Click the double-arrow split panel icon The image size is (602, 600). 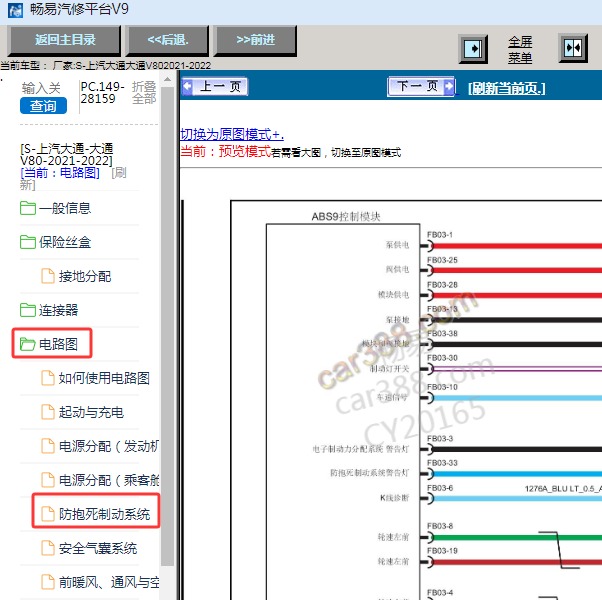click(573, 48)
